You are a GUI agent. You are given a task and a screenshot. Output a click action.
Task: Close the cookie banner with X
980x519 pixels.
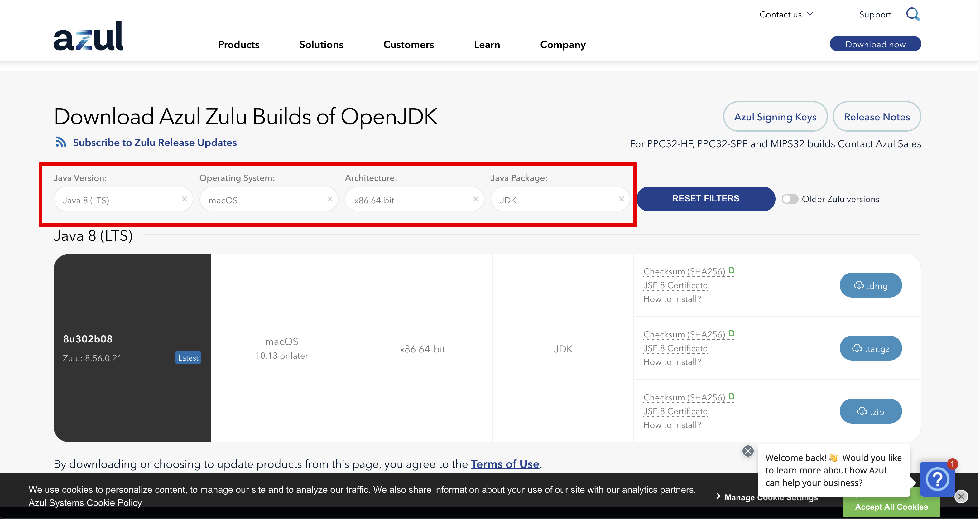coord(961,496)
